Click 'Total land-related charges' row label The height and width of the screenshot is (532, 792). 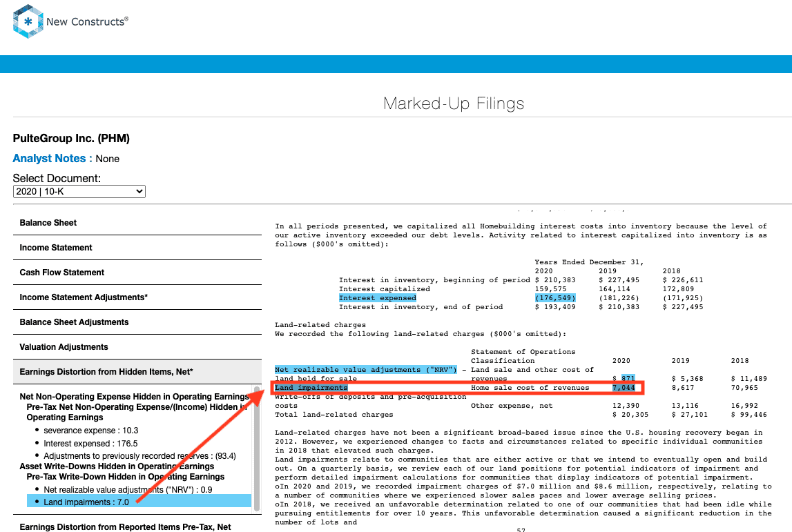pos(334,415)
